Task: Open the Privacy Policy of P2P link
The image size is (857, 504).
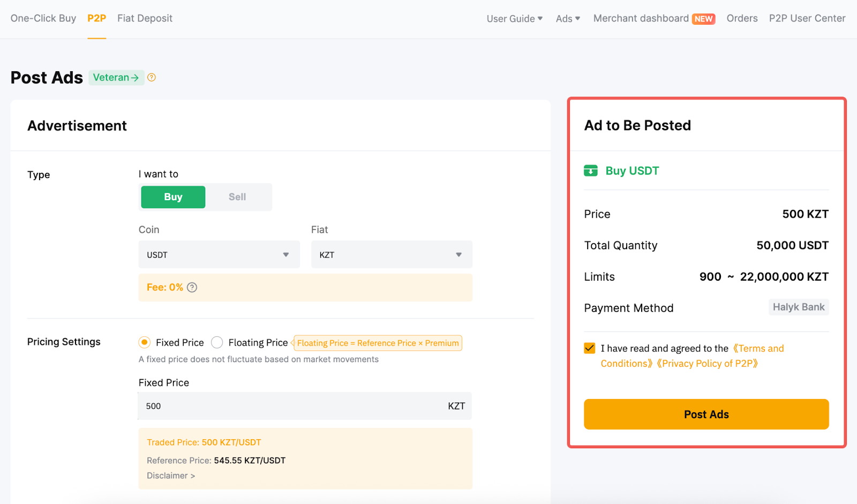Action: click(707, 364)
